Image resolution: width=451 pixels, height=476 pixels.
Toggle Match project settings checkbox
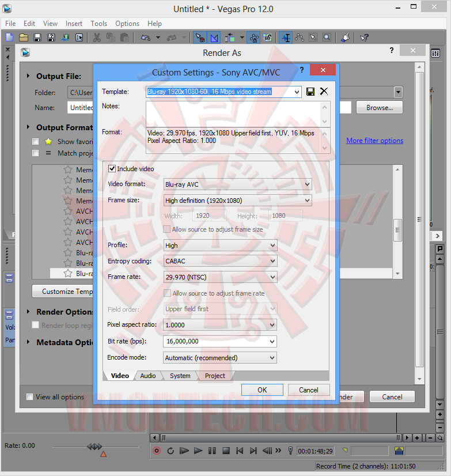tap(36, 153)
